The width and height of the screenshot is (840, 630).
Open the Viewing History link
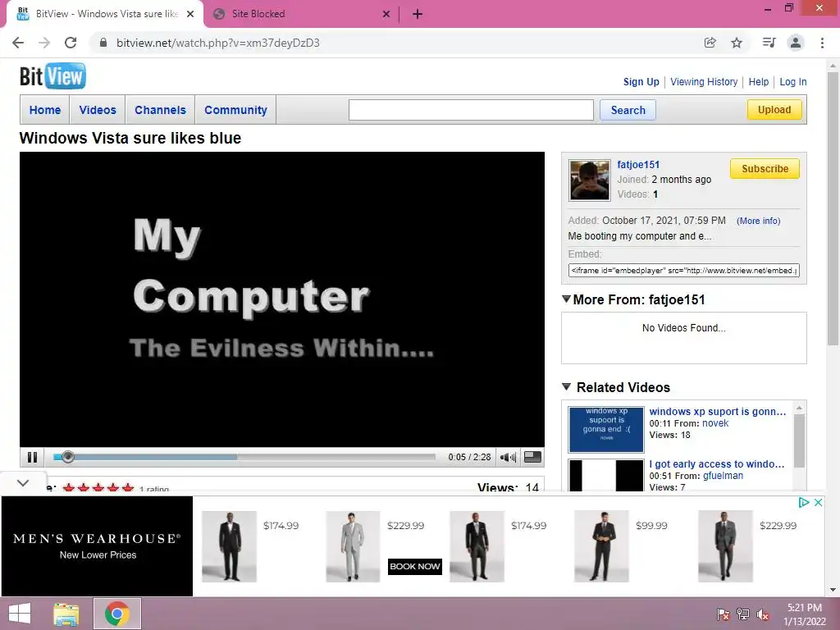pyautogui.click(x=704, y=82)
